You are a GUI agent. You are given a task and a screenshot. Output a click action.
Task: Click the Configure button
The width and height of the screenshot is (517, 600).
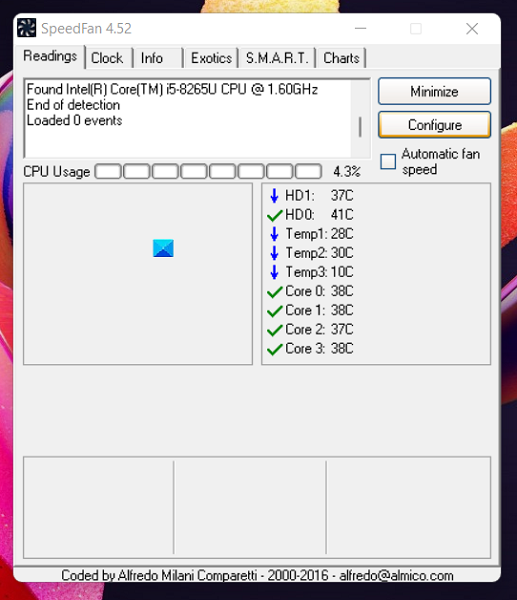click(x=434, y=125)
